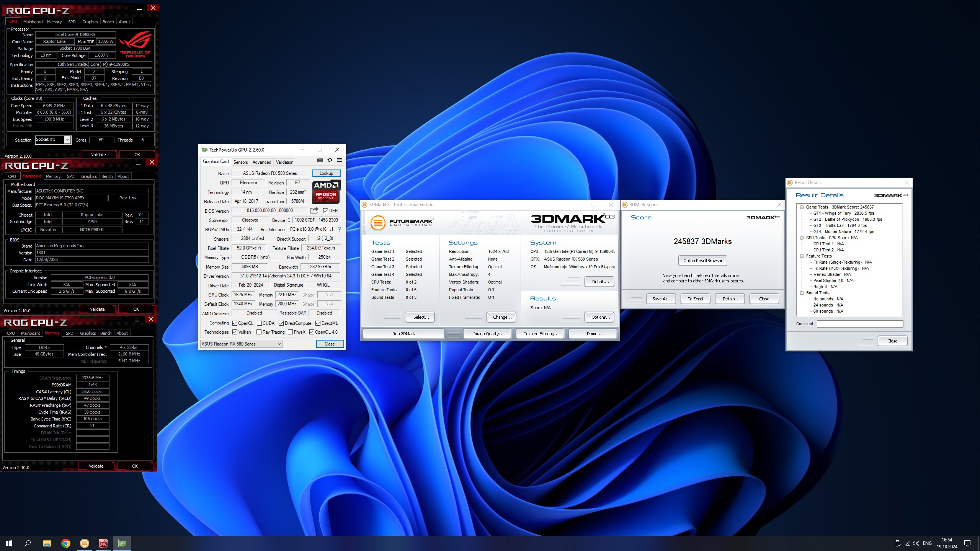980x551 pixels.
Task: Click the GPU-Z title bar icon
Action: coord(204,150)
